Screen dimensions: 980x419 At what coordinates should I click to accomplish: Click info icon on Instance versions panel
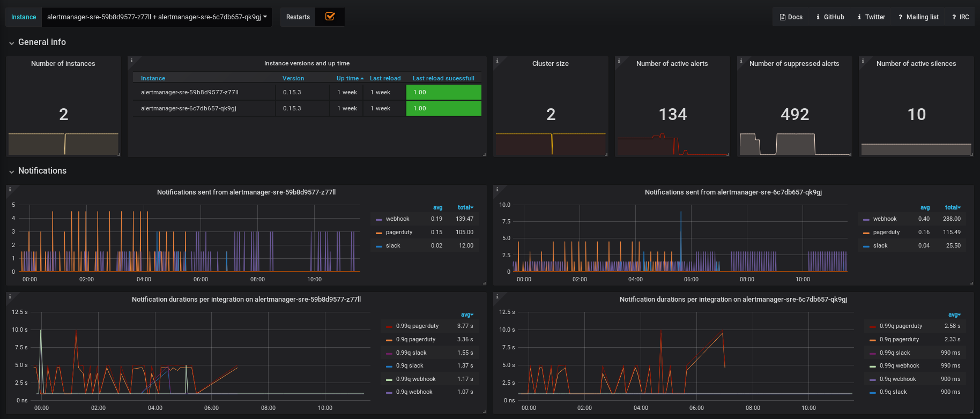coord(131,61)
